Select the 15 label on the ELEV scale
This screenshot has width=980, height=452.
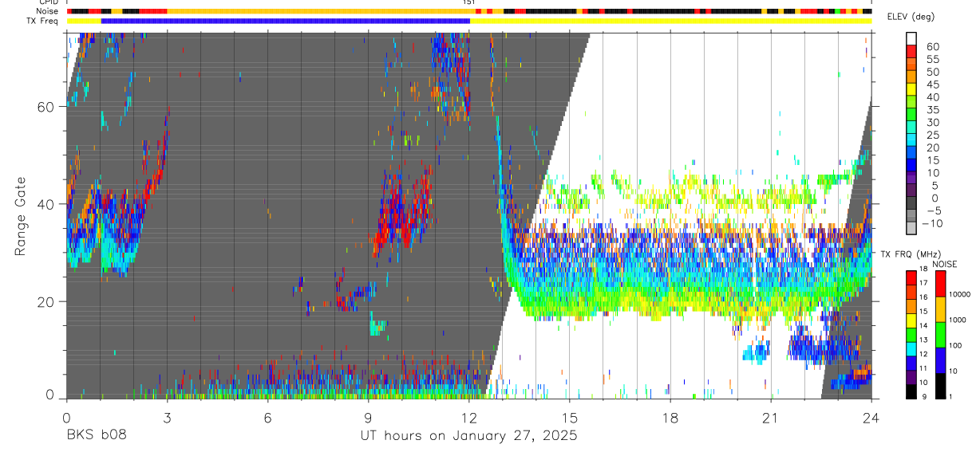932,160
